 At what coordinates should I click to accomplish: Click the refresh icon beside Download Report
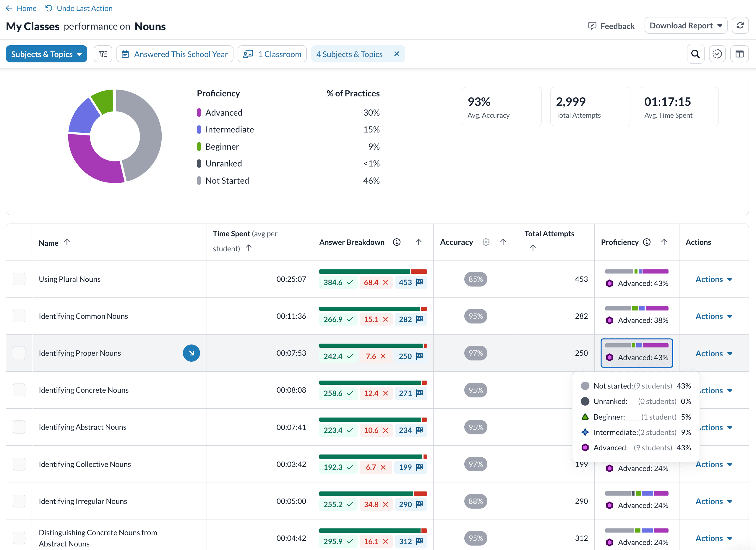(x=740, y=26)
